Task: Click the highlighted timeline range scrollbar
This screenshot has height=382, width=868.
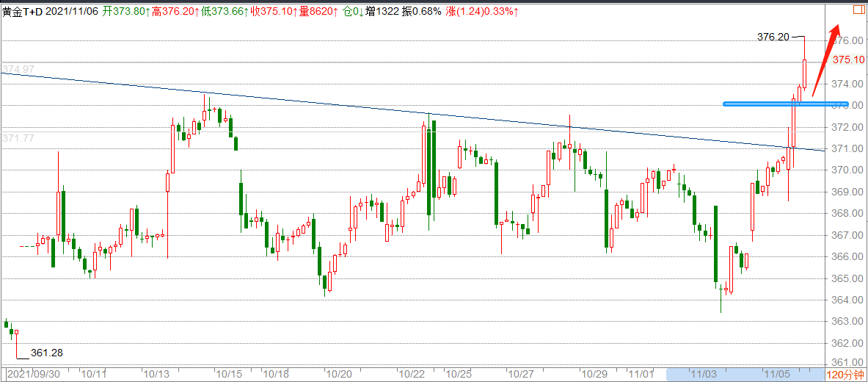Action: click(x=741, y=375)
